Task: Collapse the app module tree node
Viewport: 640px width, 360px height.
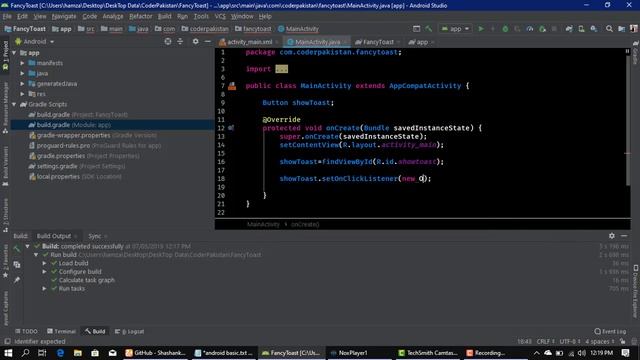Action: click(x=14, y=53)
